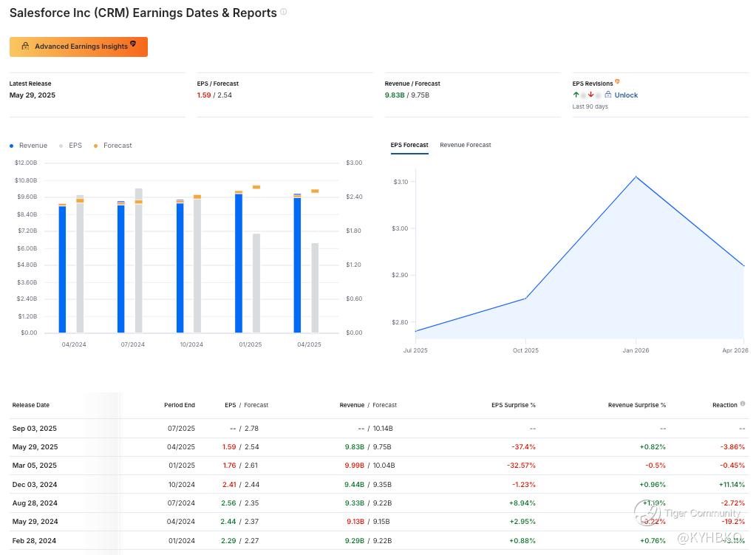Click the Unlock link for EPS Revisions
The width and height of the screenshot is (756, 555).
[626, 95]
